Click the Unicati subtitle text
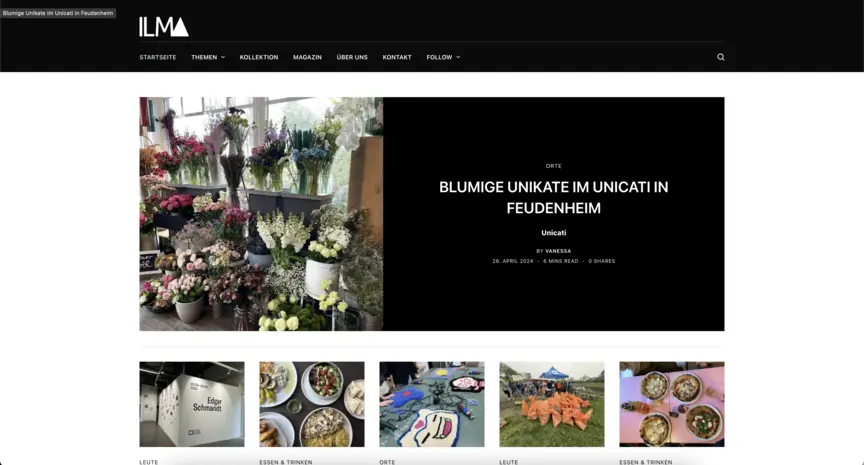Image resolution: width=864 pixels, height=465 pixels. (553, 232)
